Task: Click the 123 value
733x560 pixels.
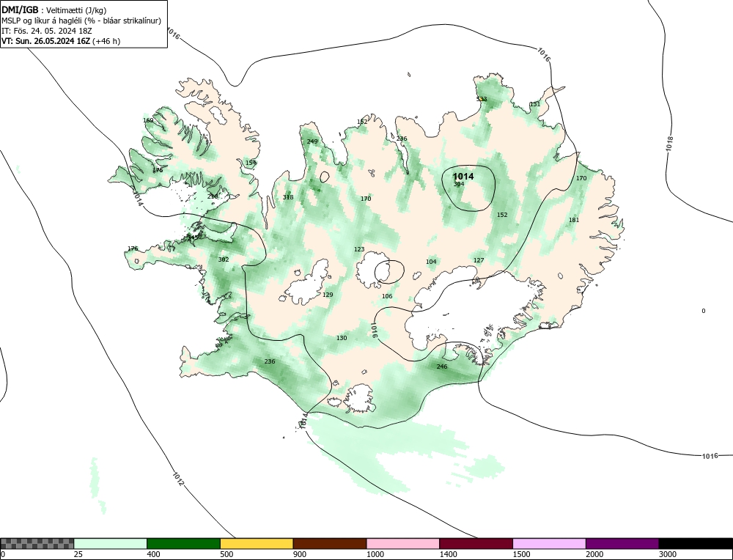Action: pyautogui.click(x=359, y=249)
